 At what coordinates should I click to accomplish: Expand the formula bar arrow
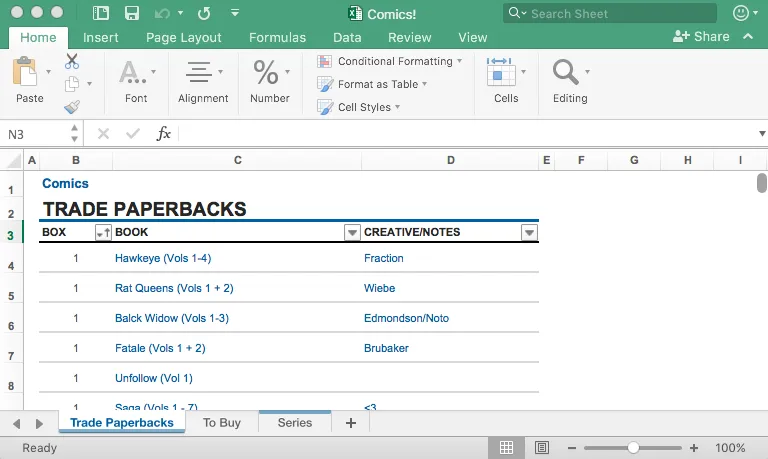[x=762, y=133]
